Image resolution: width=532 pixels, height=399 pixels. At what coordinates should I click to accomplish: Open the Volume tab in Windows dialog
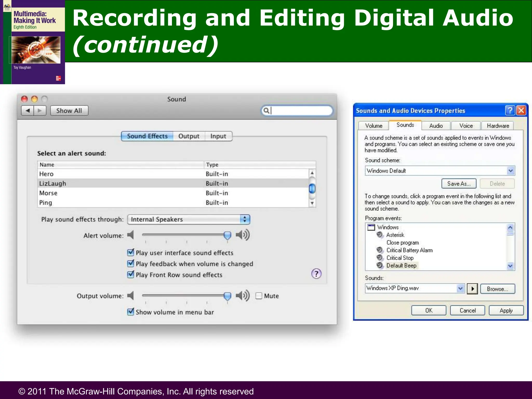(374, 126)
